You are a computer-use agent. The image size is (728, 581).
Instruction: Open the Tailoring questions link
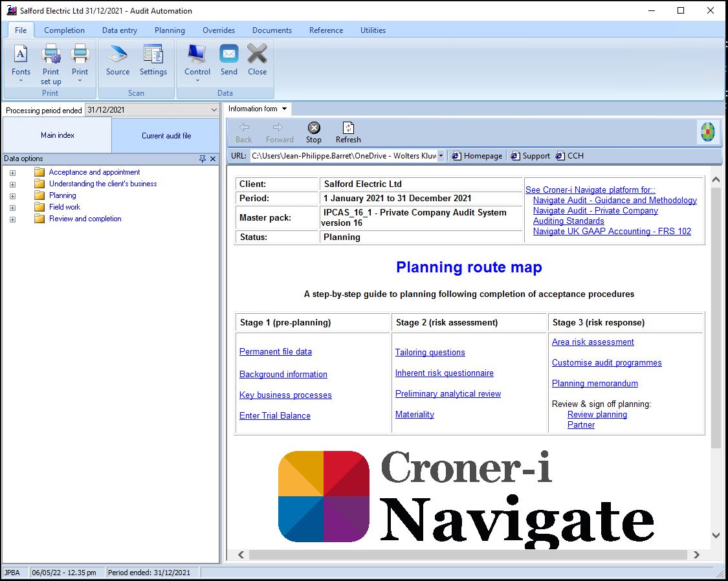430,352
